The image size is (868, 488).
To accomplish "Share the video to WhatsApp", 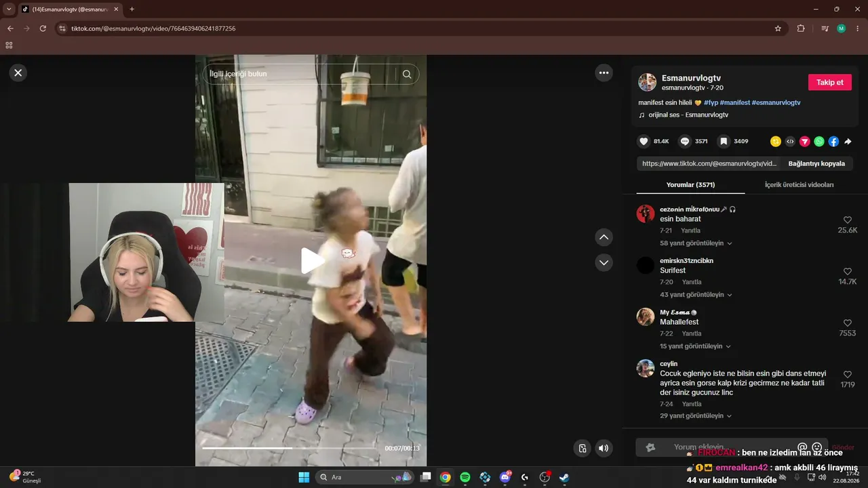I will [x=819, y=142].
